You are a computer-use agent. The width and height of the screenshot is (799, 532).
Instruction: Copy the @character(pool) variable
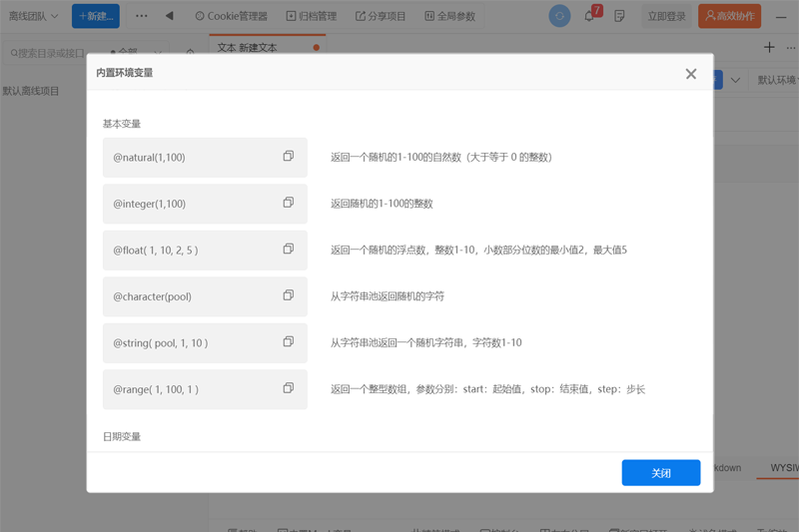288,295
